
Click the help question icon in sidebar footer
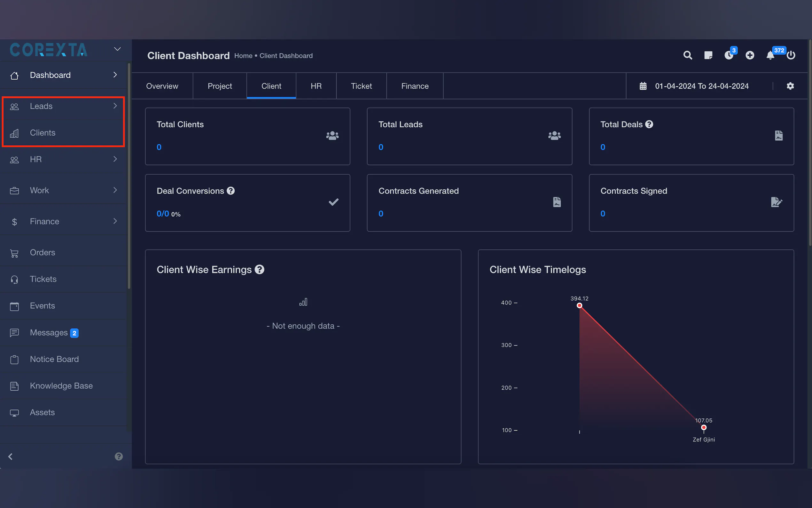119,456
